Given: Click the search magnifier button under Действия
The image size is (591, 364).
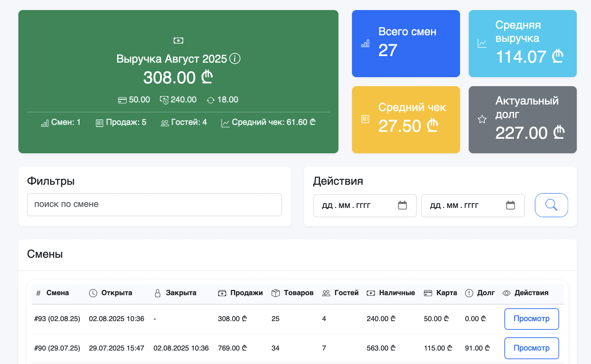Looking at the screenshot, I should [551, 205].
